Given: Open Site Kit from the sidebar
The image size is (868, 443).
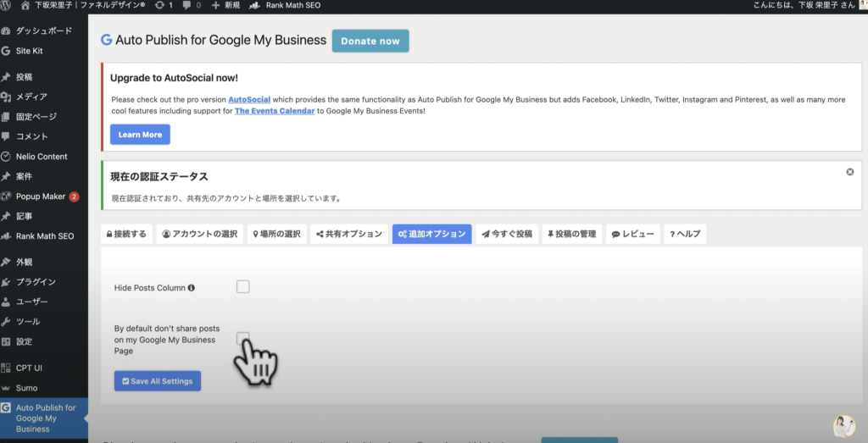Looking at the screenshot, I should pyautogui.click(x=29, y=51).
